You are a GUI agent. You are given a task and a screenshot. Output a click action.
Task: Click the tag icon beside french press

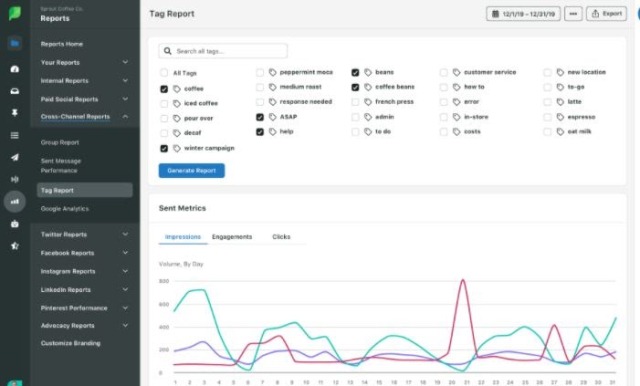368,102
